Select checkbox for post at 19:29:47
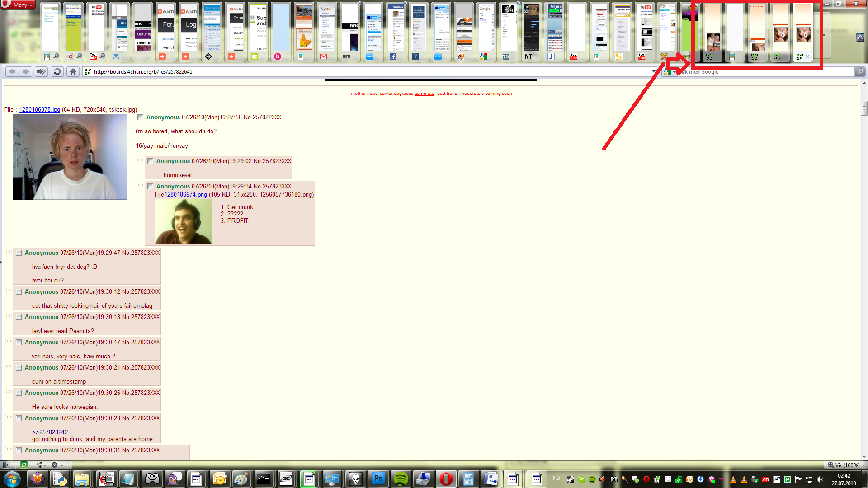 pyautogui.click(x=19, y=253)
